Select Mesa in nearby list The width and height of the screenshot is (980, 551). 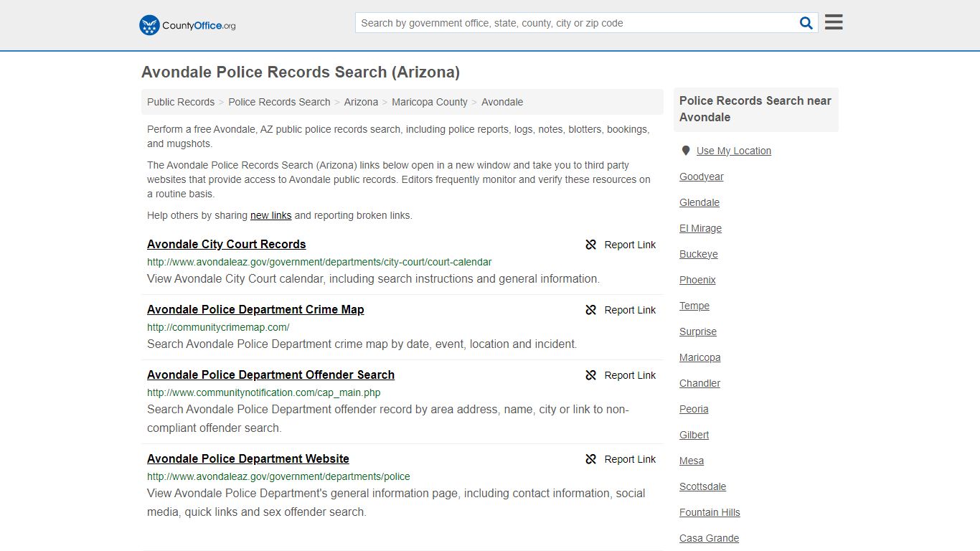[692, 461]
